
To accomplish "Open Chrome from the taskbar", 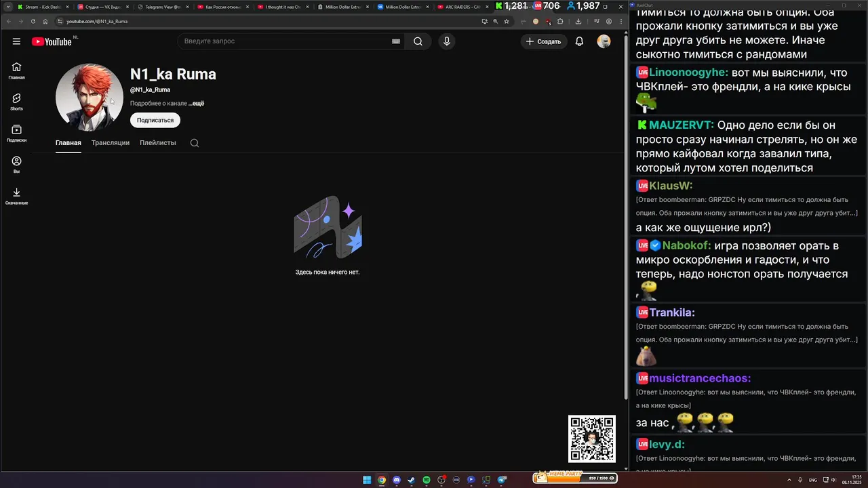I will [x=382, y=480].
